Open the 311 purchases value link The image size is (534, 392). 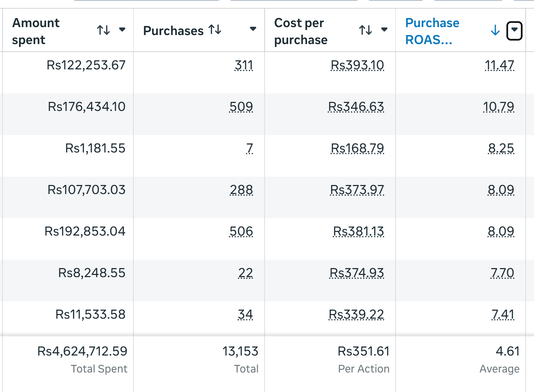244,65
